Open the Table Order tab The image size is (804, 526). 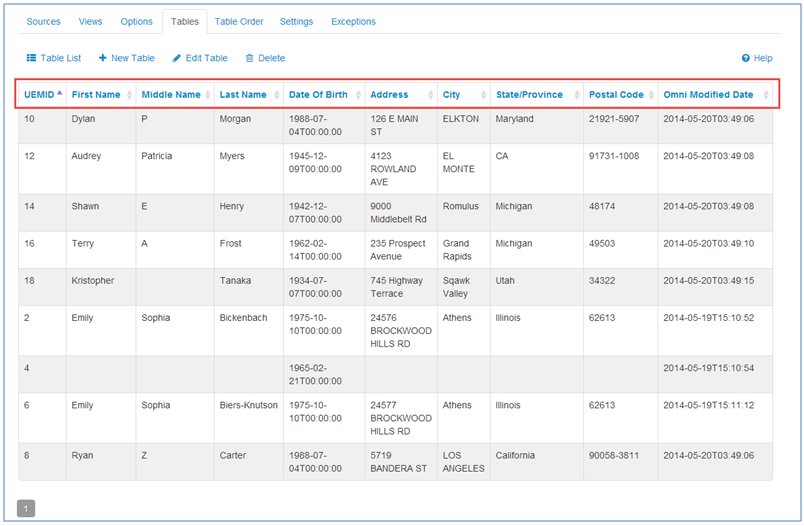point(239,21)
